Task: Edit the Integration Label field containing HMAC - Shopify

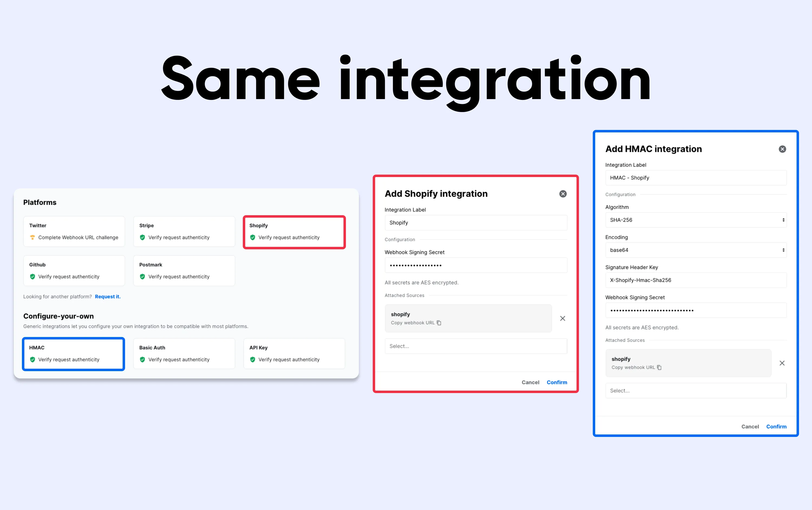Action: (x=696, y=178)
